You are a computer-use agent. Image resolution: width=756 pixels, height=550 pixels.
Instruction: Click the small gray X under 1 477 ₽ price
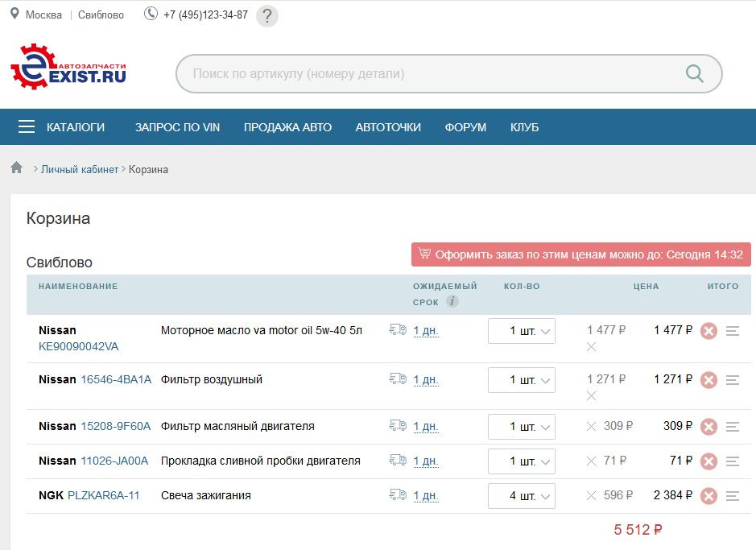(x=592, y=346)
